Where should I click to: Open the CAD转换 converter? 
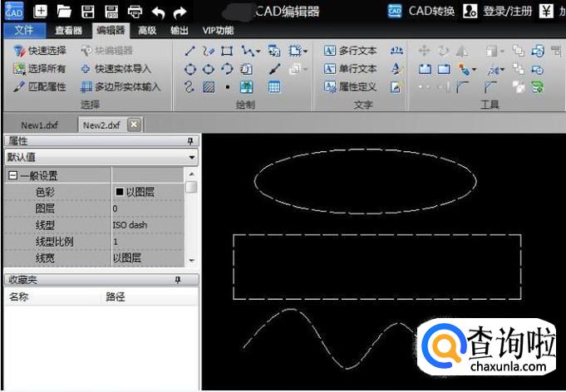(x=422, y=11)
